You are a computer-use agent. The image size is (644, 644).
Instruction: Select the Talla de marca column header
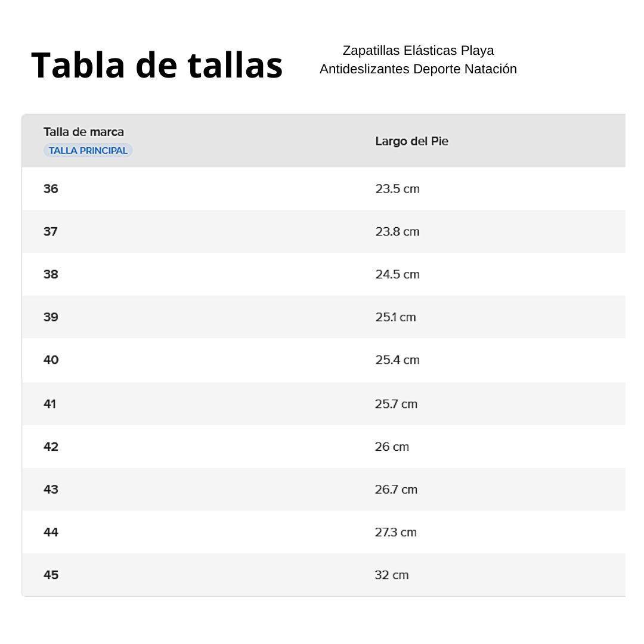(x=83, y=132)
